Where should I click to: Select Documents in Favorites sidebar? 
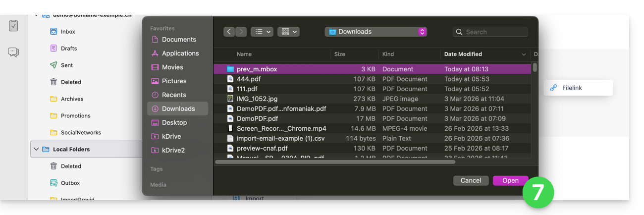coord(178,40)
